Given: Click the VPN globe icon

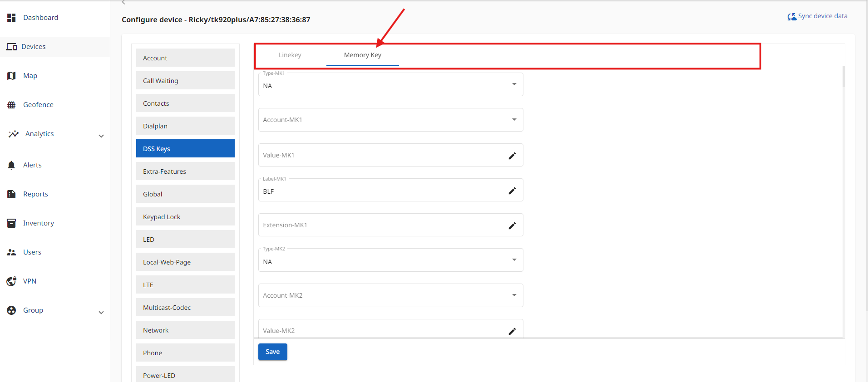Looking at the screenshot, I should click(x=11, y=281).
